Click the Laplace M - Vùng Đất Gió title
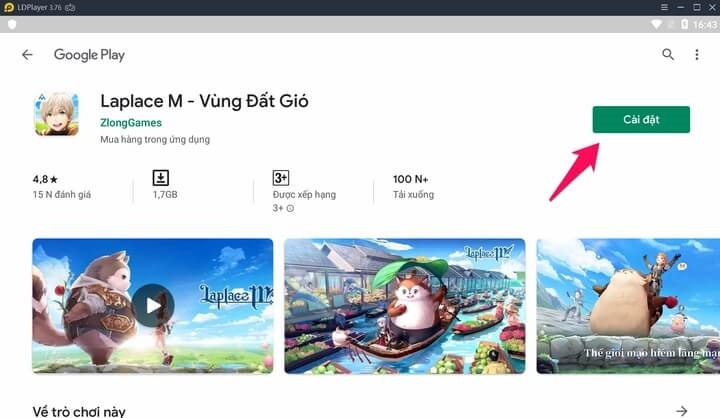 [204, 101]
